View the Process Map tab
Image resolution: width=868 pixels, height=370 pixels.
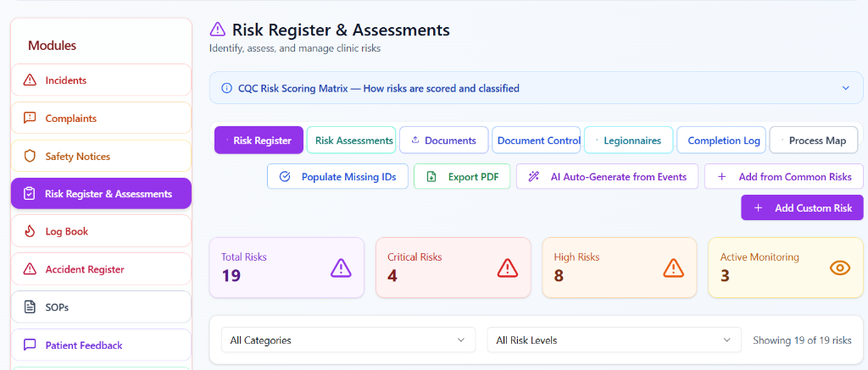pyautogui.click(x=814, y=140)
